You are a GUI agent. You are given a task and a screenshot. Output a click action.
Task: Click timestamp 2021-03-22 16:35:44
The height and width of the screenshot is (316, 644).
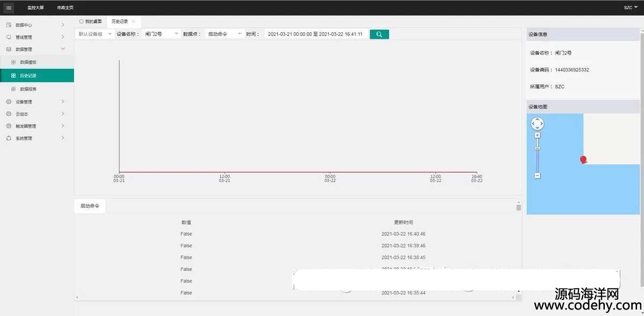tap(404, 293)
